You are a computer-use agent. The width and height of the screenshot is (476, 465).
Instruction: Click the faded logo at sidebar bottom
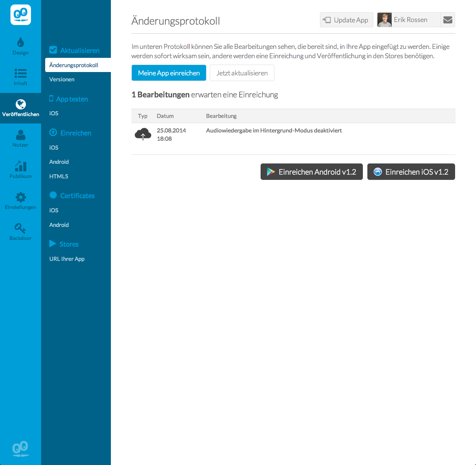(x=21, y=449)
